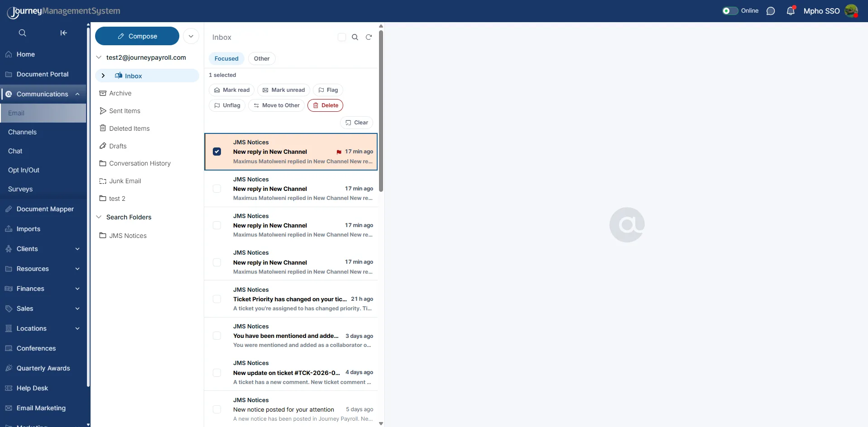Check the You have been mentioned email
Viewport: 868px width, 427px height.
[217, 336]
